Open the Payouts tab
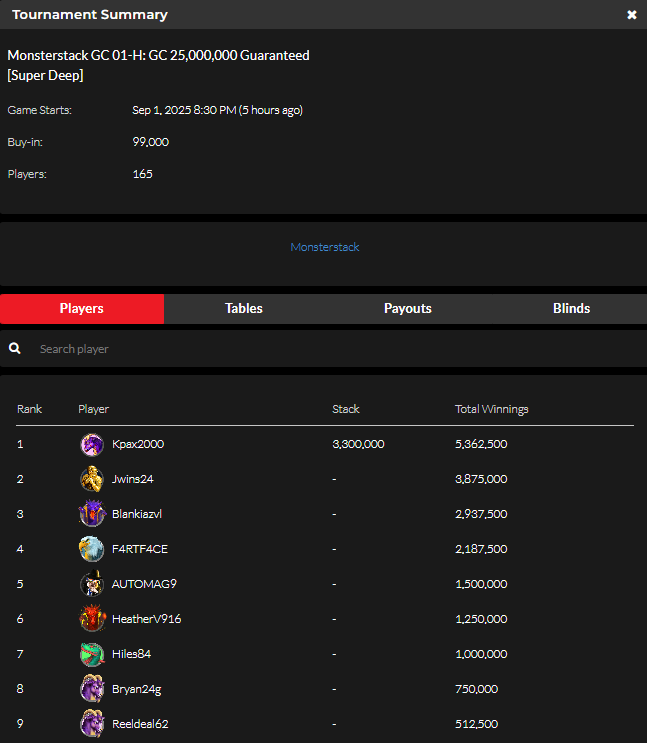 click(408, 308)
